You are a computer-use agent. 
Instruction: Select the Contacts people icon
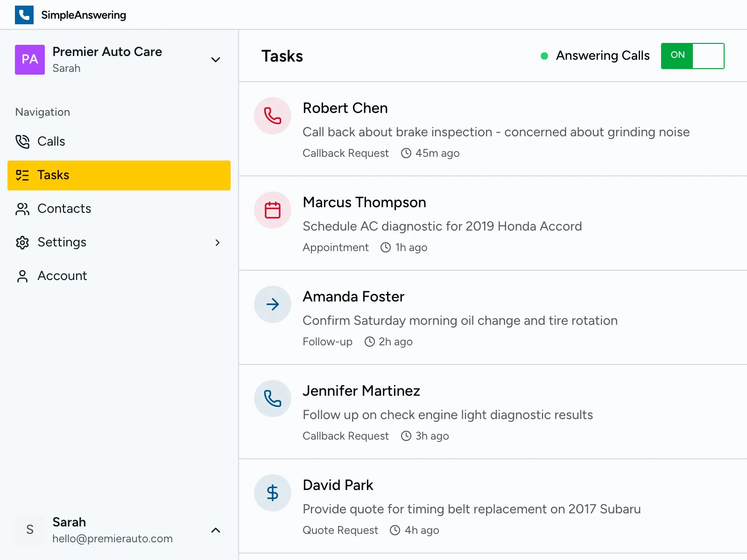(22, 209)
